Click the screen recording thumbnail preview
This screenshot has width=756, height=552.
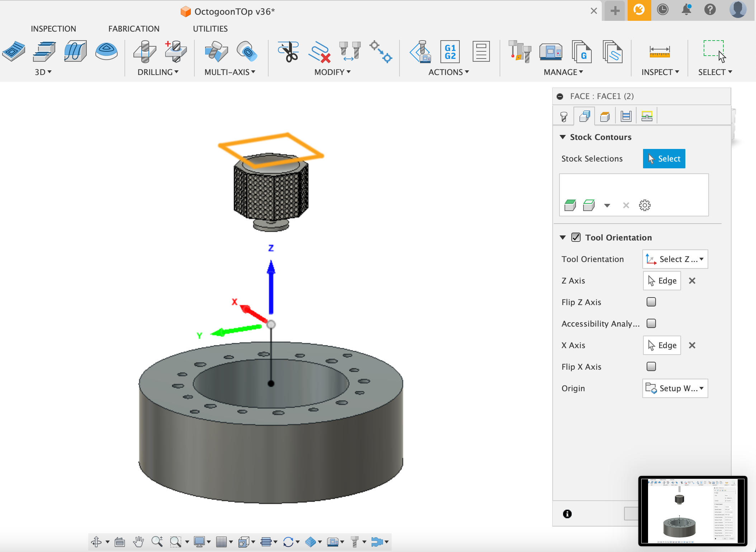tap(693, 511)
